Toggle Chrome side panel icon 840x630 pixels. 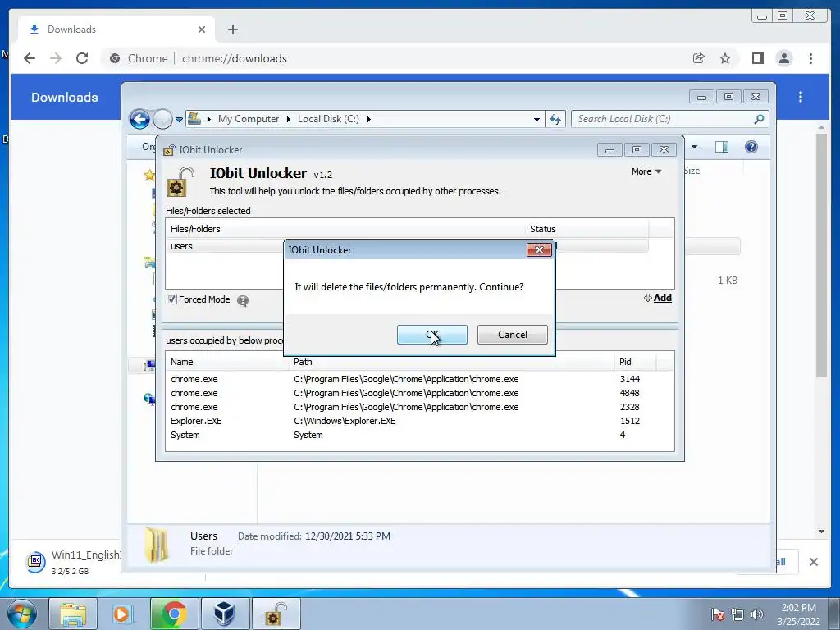coord(757,58)
